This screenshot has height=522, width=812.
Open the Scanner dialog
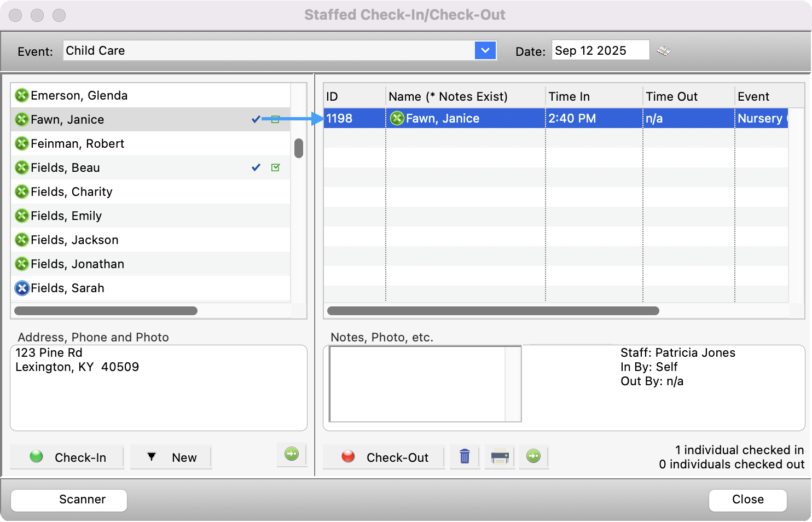pyautogui.click(x=68, y=500)
